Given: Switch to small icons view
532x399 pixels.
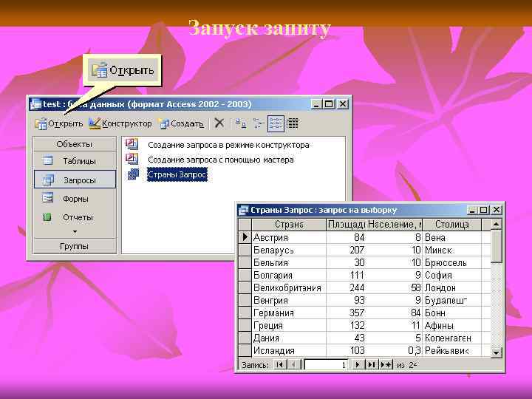Looking at the screenshot, I should tap(259, 123).
